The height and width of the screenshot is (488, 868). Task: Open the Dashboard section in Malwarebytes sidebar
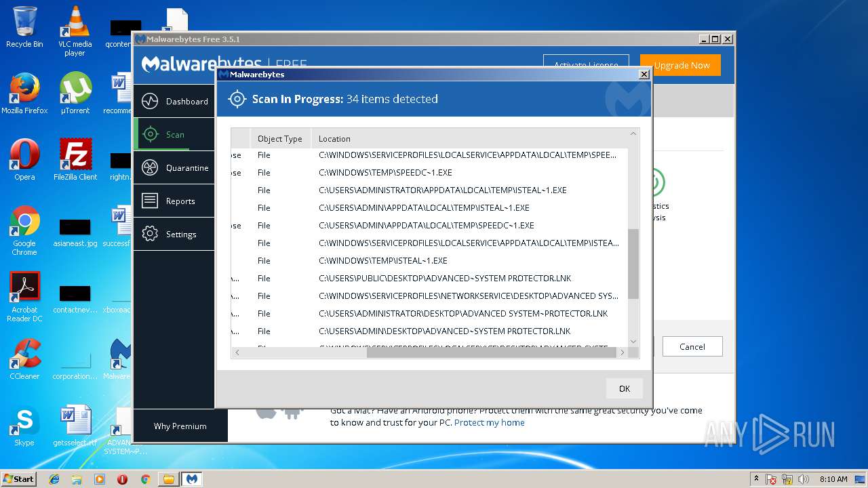(x=174, y=101)
